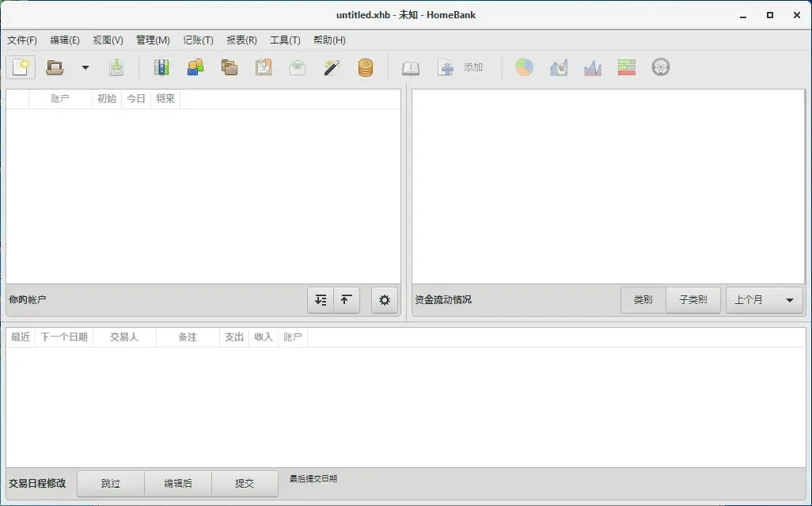Open the assignments manager (magic wand icon)
812x506 pixels.
(332, 67)
